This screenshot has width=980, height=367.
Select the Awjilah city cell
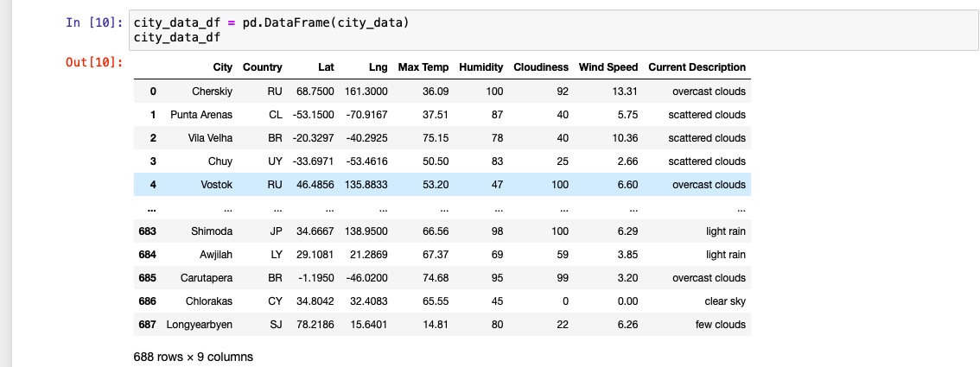(x=215, y=255)
